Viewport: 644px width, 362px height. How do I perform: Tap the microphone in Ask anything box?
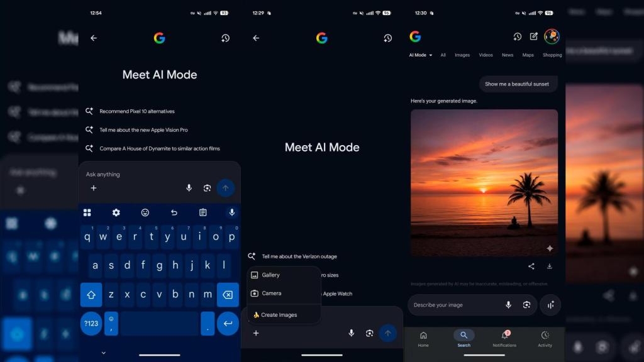(189, 188)
